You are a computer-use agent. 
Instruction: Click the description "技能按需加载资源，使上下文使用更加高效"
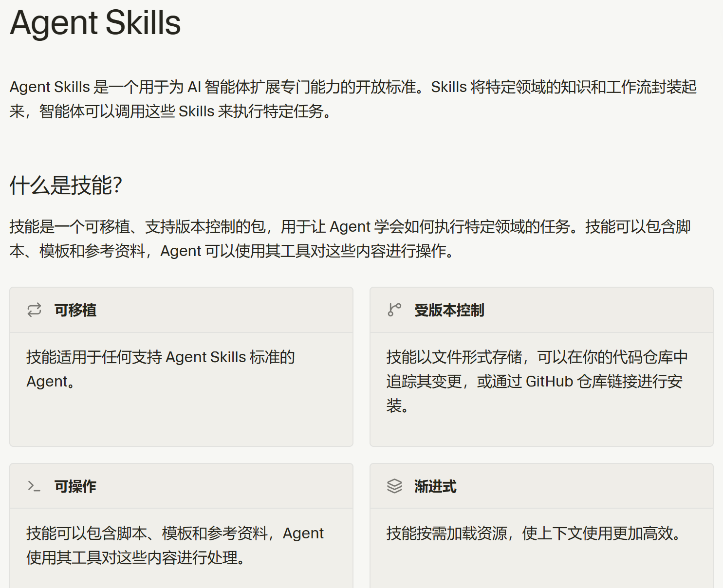(534, 533)
